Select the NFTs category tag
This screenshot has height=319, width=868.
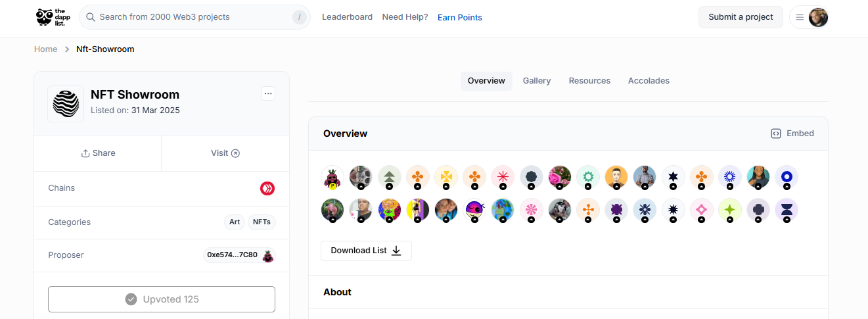tap(262, 222)
